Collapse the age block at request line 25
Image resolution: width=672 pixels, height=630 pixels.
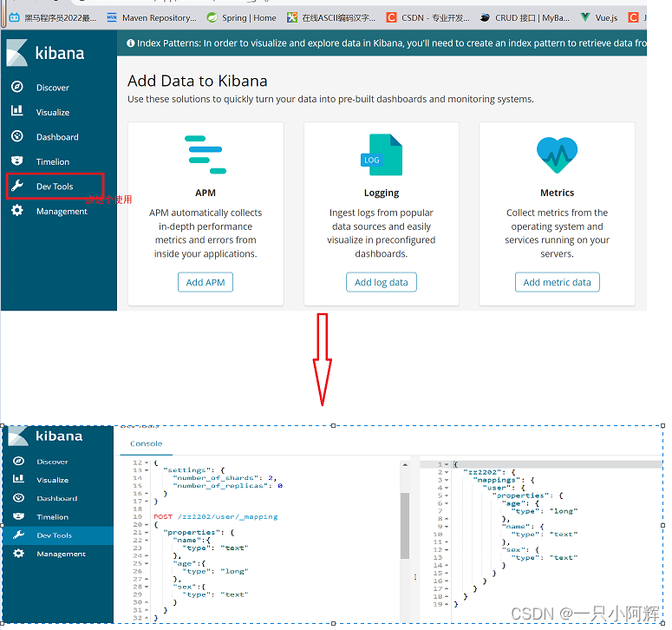coord(147,563)
